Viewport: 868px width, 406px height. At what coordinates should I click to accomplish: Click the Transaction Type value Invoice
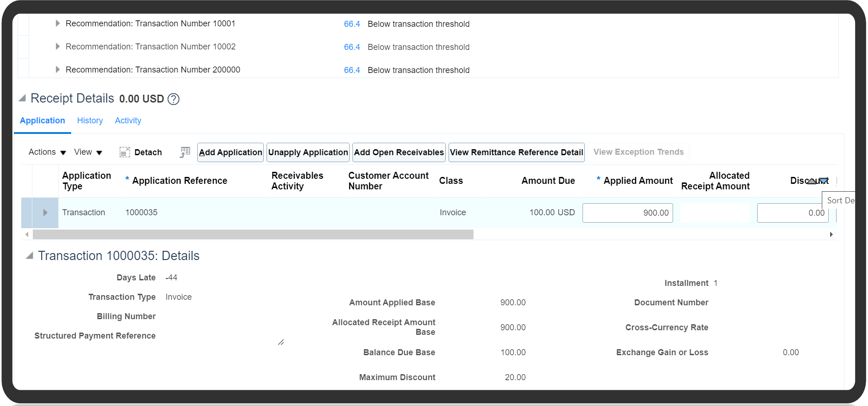point(178,297)
